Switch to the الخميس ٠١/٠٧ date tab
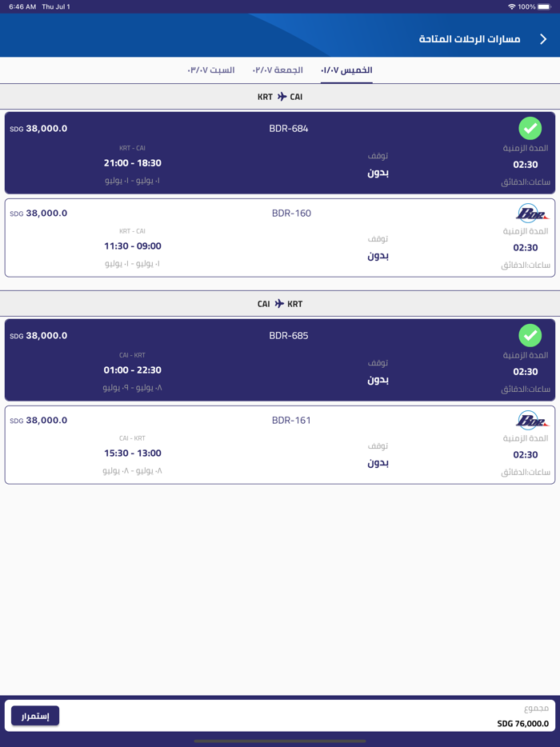 tap(346, 70)
